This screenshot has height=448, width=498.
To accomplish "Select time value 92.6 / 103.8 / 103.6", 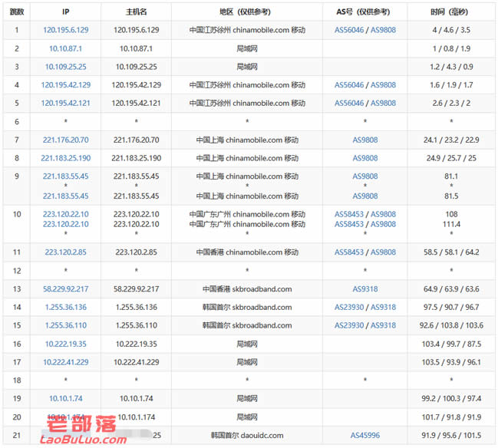I will pos(451,325).
